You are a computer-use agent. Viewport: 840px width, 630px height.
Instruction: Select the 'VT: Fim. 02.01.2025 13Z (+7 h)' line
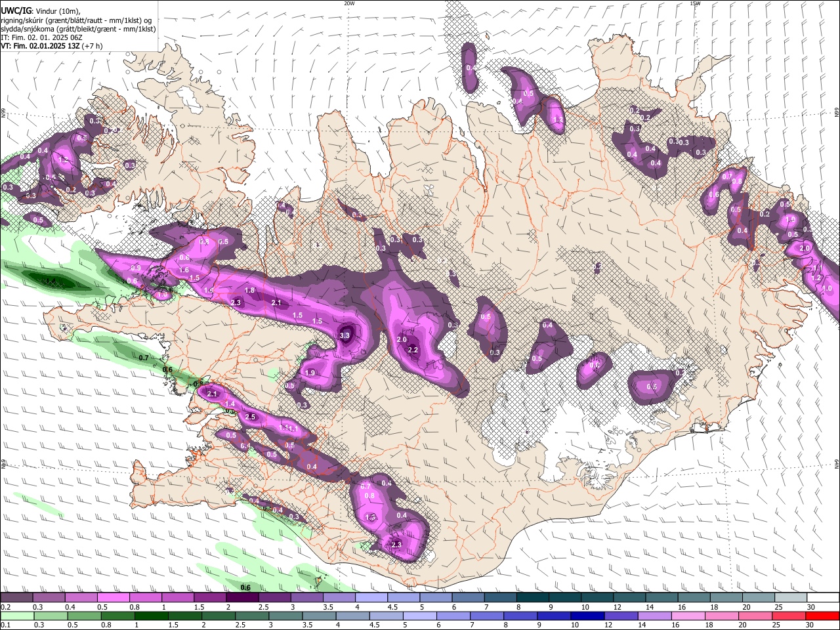point(51,47)
